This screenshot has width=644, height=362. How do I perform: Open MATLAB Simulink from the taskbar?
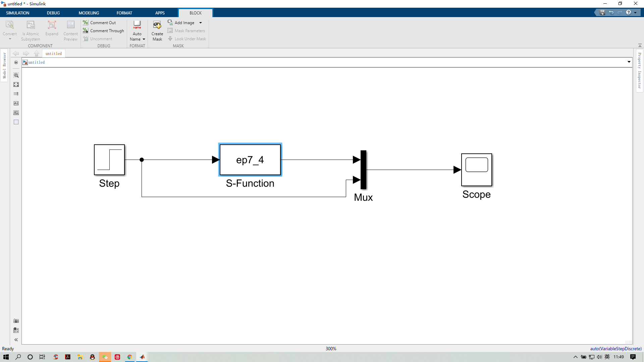tap(142, 357)
